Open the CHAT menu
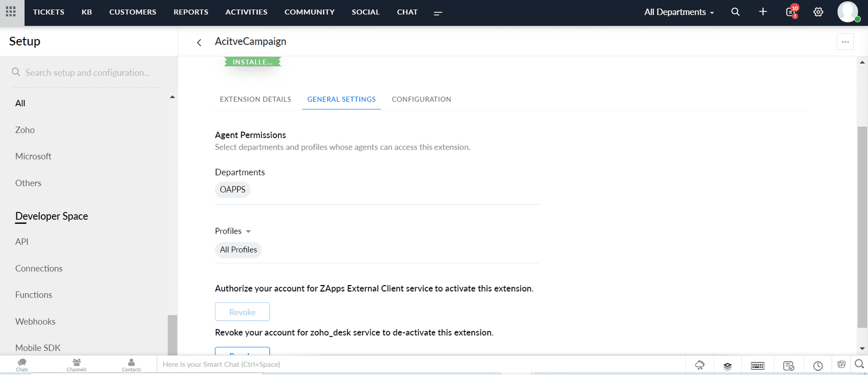This screenshot has height=375, width=868. coord(407,12)
